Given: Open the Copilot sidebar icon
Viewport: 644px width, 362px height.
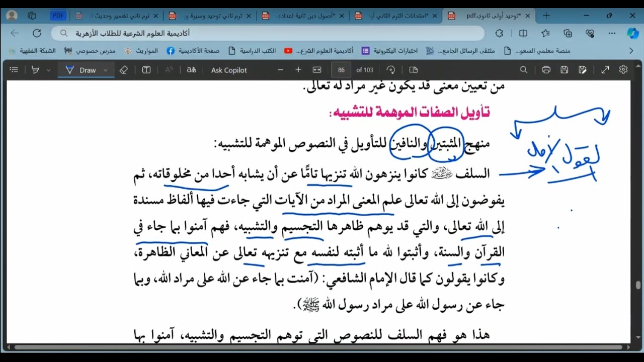Looking at the screenshot, I should (x=632, y=33).
